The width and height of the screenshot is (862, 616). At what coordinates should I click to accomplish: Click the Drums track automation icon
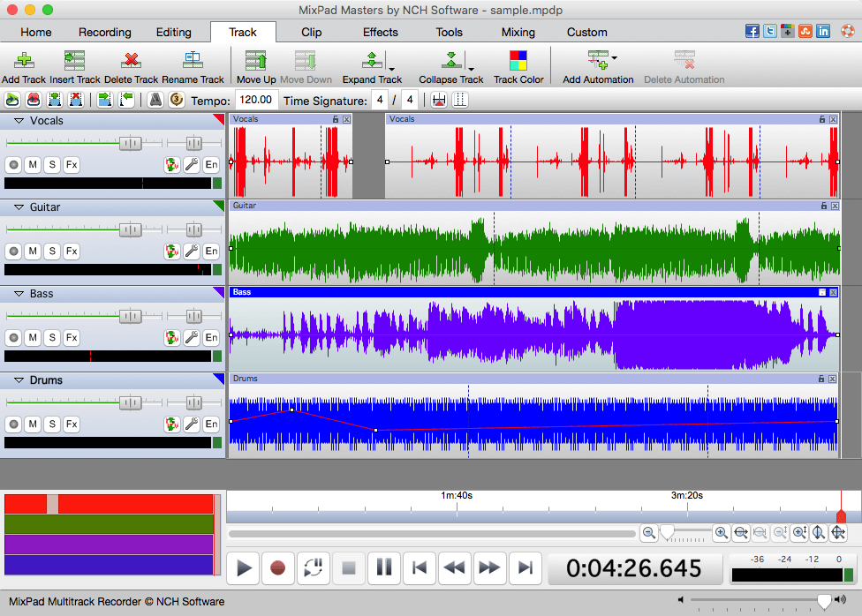pyautogui.click(x=172, y=424)
